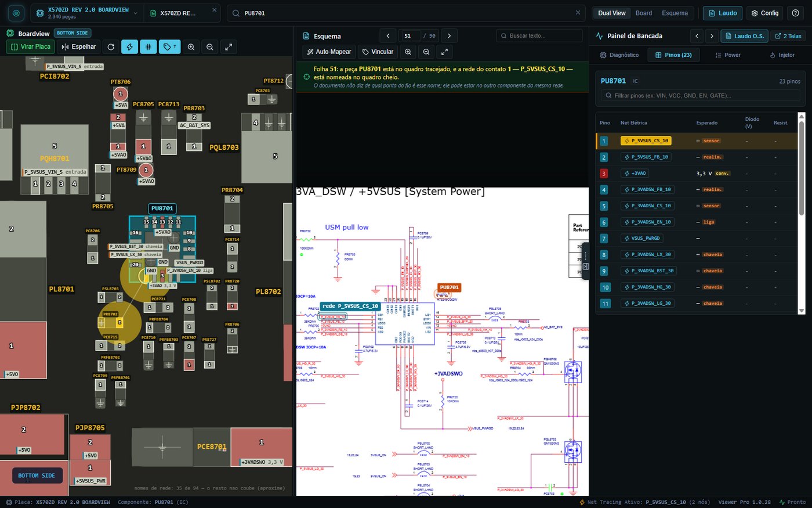The image size is (812, 508).
Task: Rotate the board view
Action: 111,47
